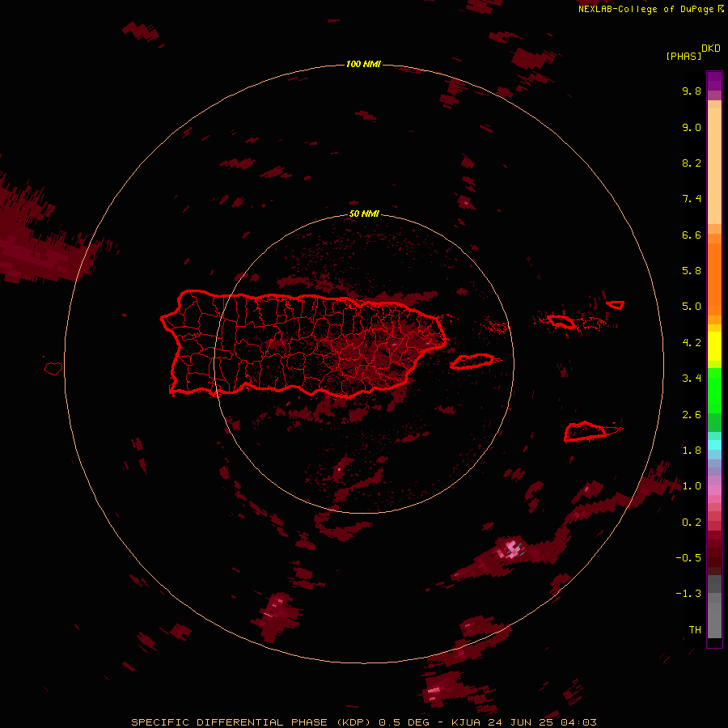This screenshot has height=728, width=728.
Task: Select the 7.4 legend value
Action: 692,199
